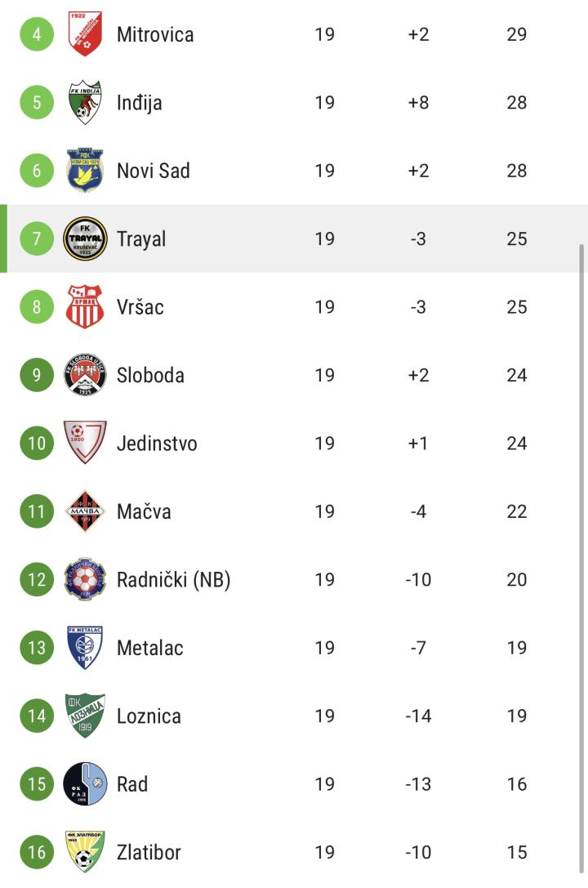Click the Zlatibor club crest

pos(85,852)
